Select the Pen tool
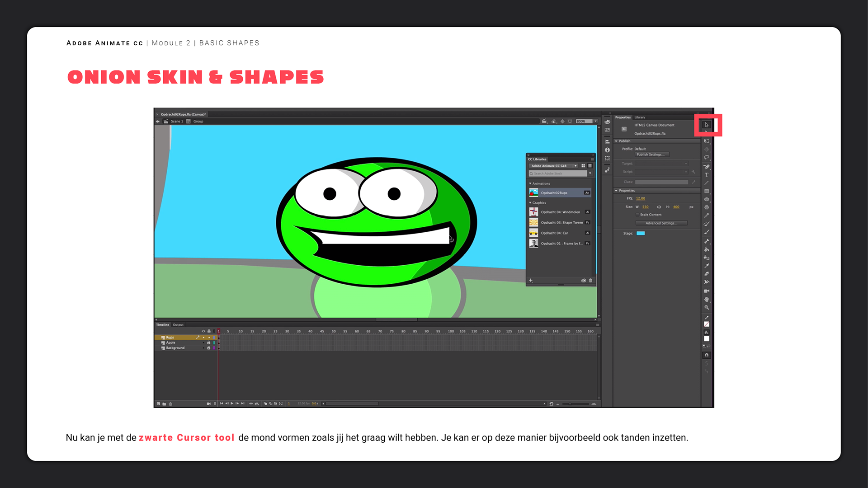868x488 pixels. coord(706,166)
